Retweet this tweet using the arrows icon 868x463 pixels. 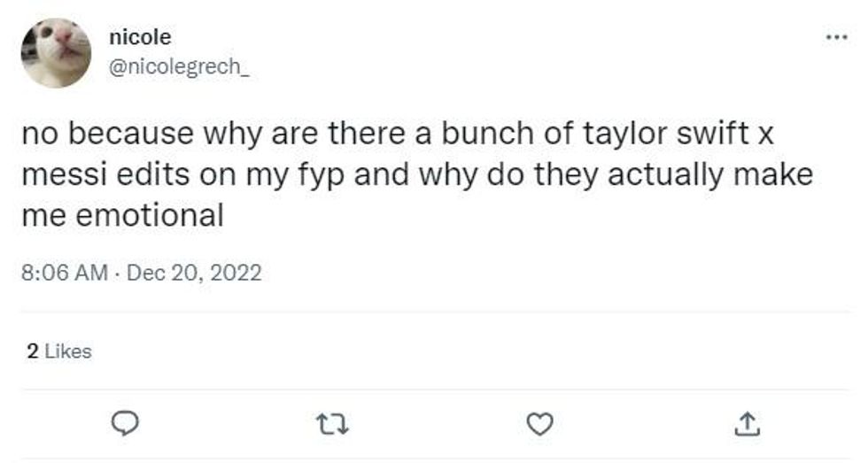(x=334, y=426)
